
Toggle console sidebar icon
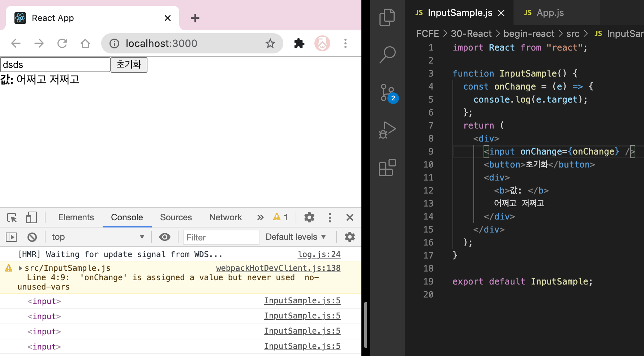coord(11,237)
